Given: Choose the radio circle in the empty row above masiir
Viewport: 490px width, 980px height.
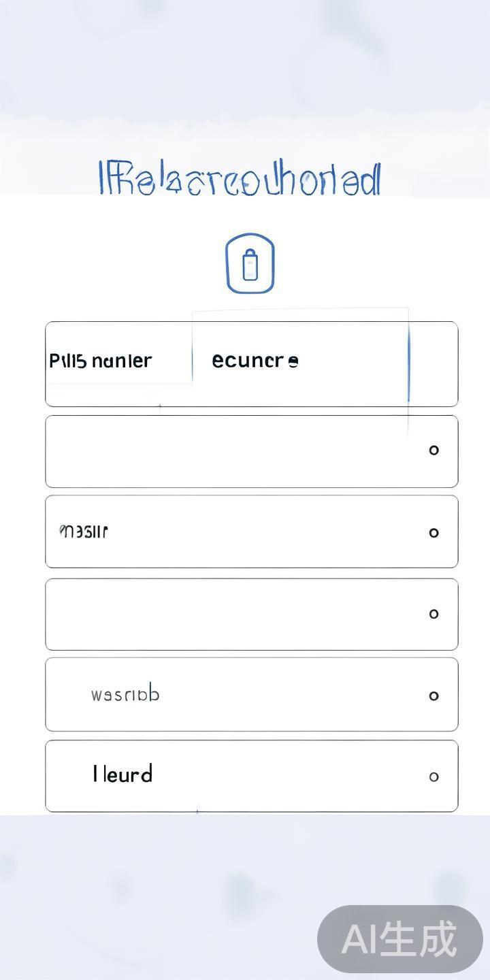Looking at the screenshot, I should click(434, 450).
